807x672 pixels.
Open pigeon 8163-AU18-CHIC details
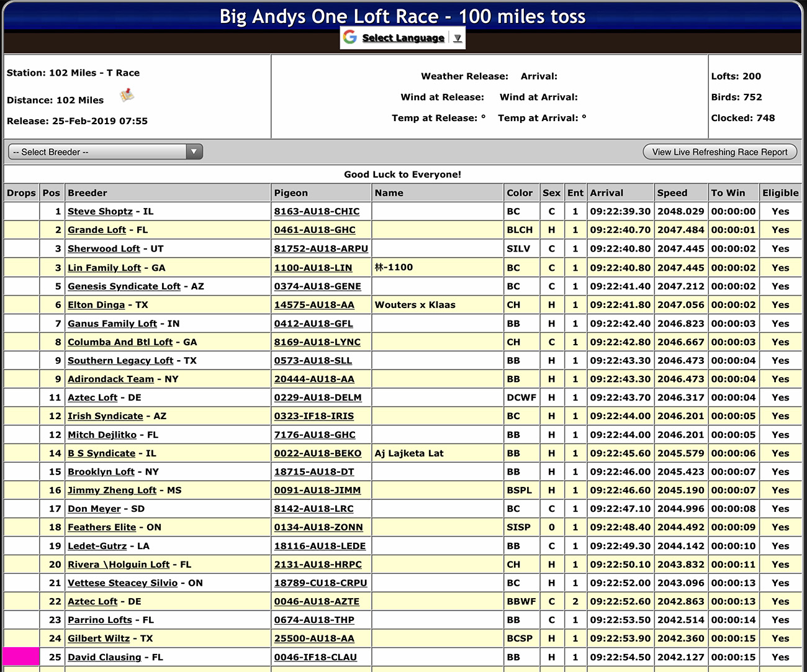[x=317, y=211]
